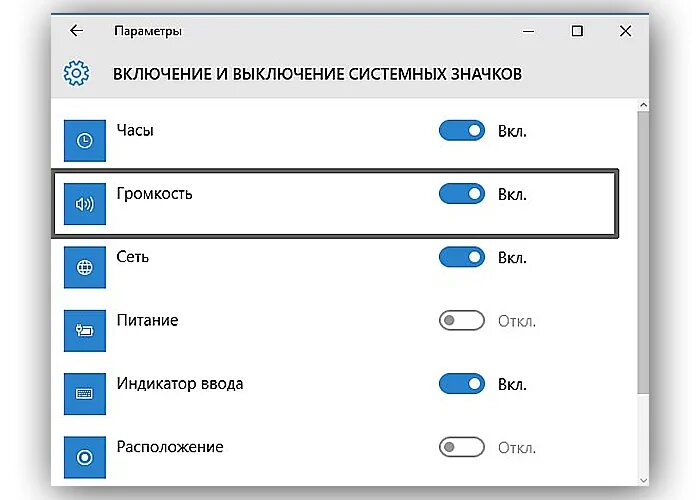700x500 pixels.
Task: Click the speaker icon for Громкость
Action: pos(85,204)
